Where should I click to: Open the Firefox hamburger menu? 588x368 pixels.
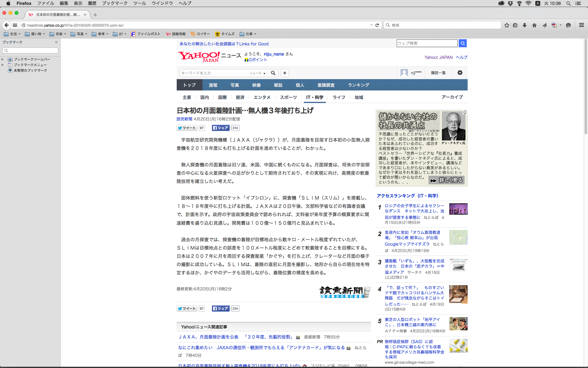(582, 25)
